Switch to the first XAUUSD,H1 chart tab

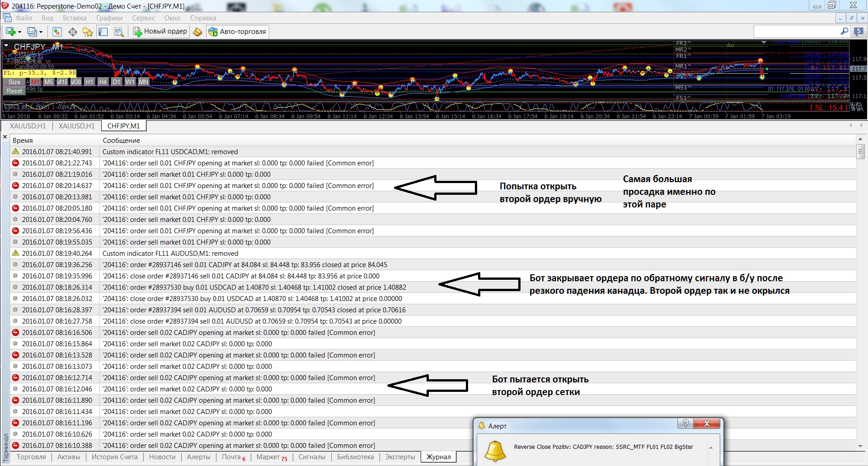point(28,126)
